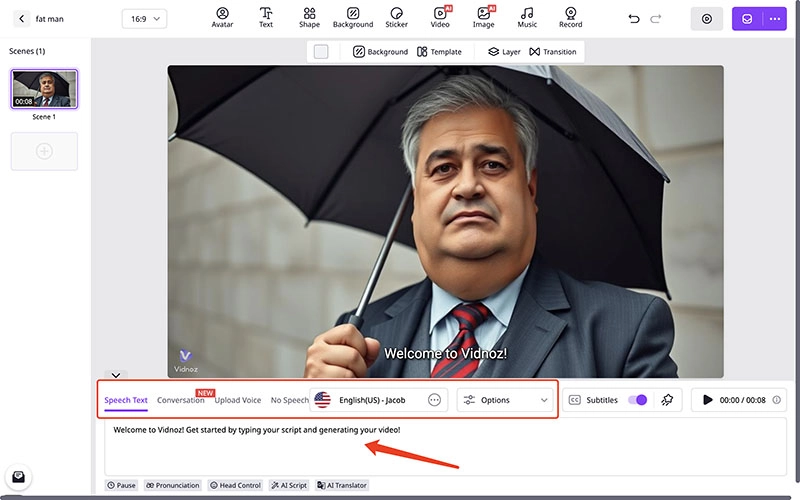This screenshot has height=500, width=800.
Task: Open the 16:9 aspect ratio dropdown
Action: (x=144, y=19)
